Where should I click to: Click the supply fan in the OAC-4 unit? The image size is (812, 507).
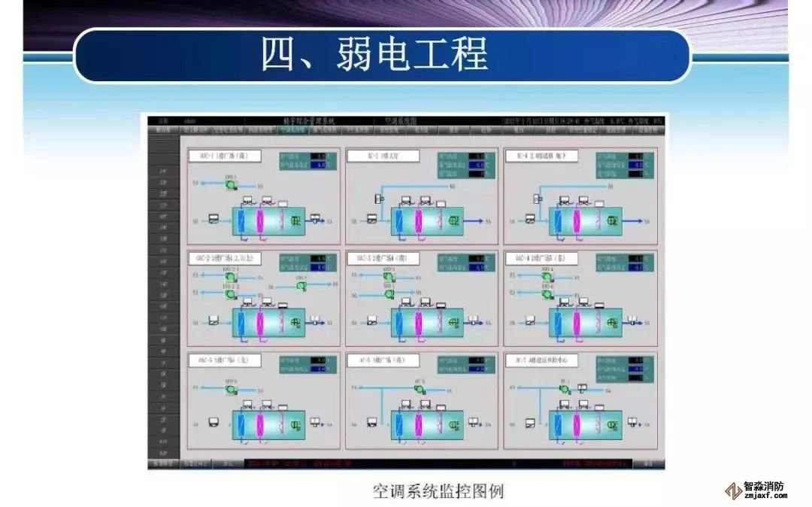click(612, 322)
